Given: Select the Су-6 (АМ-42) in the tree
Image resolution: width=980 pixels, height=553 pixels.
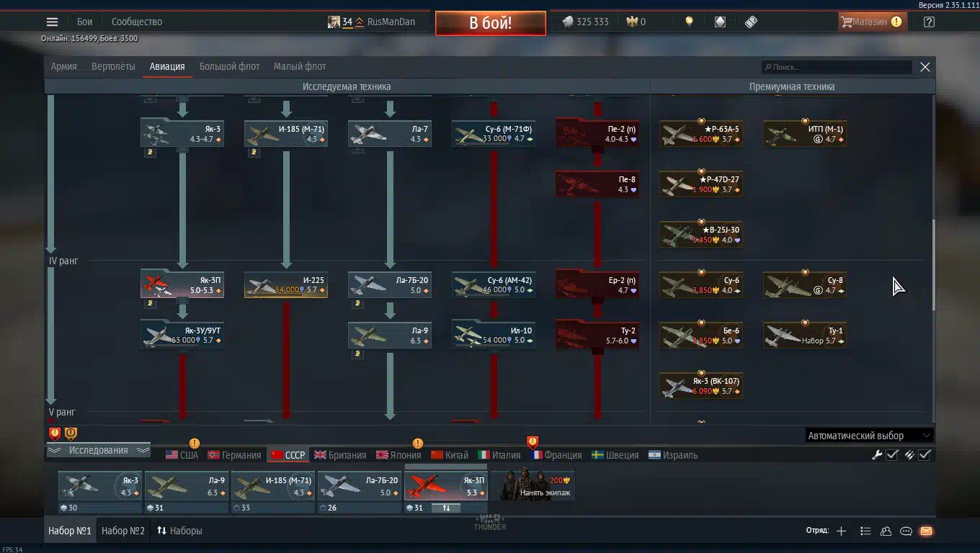Looking at the screenshot, I should tap(494, 285).
